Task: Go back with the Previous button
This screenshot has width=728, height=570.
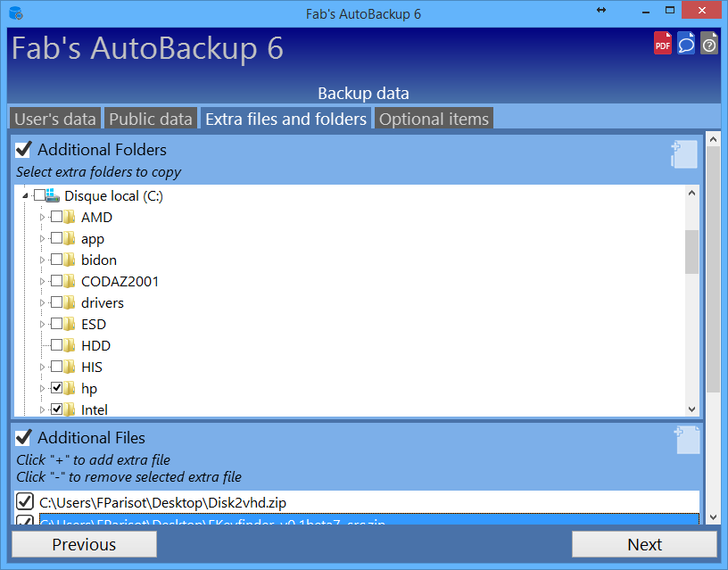Action: click(84, 544)
